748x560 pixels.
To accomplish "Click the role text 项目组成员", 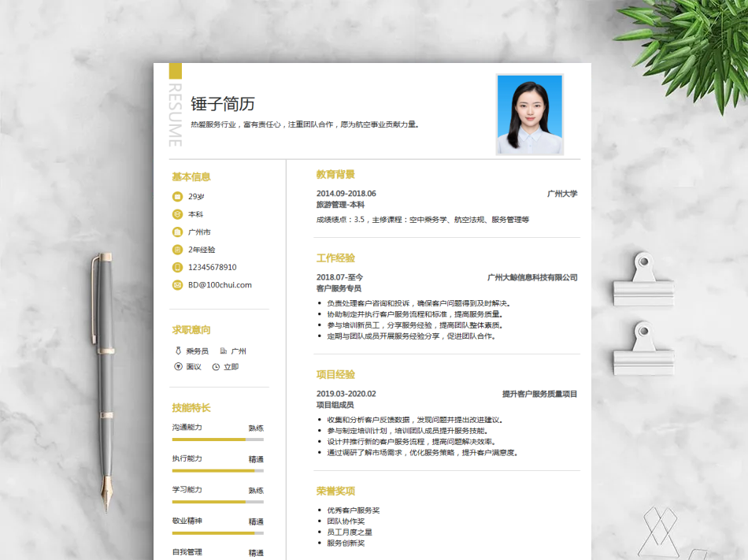I will [x=335, y=405].
